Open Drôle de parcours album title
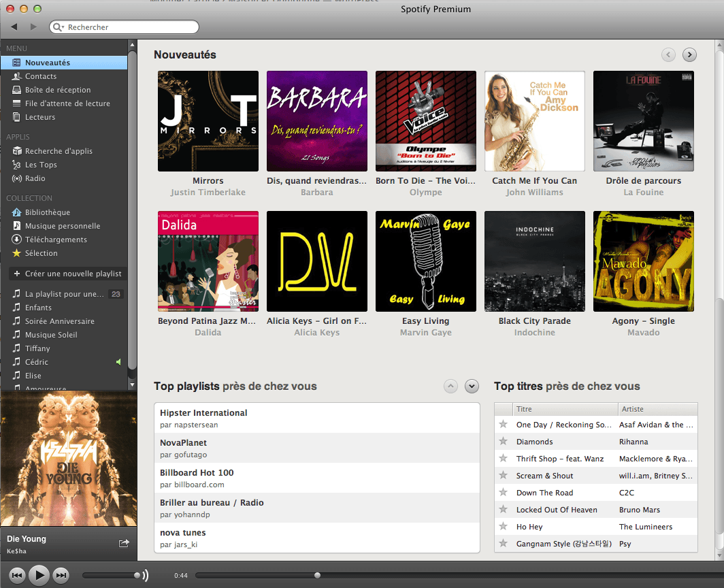The height and width of the screenshot is (588, 724). pos(644,180)
